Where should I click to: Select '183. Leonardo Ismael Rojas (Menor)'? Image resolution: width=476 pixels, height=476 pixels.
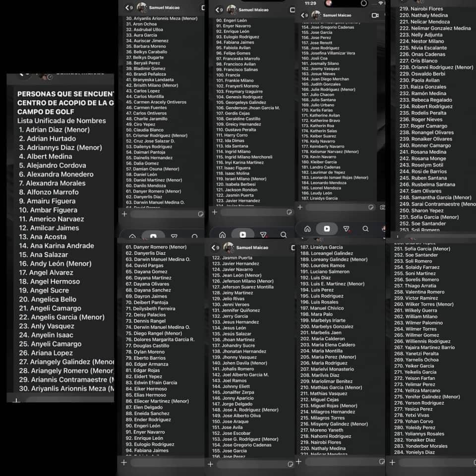[335, 178]
